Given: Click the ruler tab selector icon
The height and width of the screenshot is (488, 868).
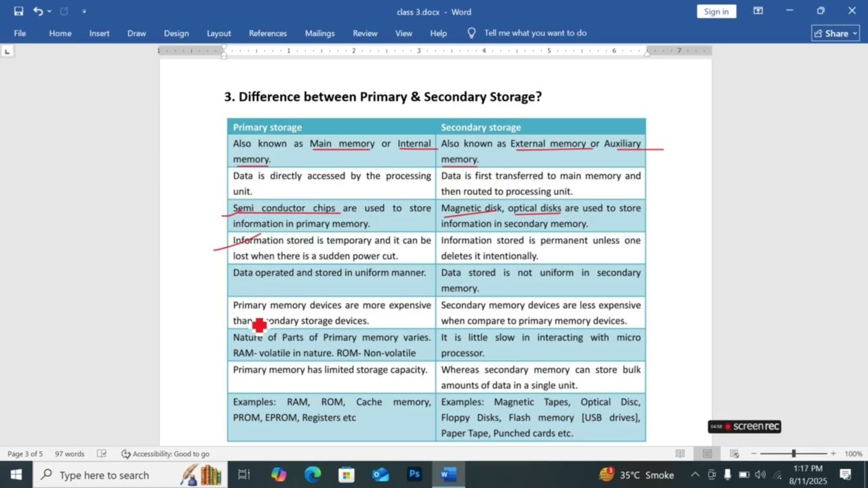Looking at the screenshot, I should (x=7, y=52).
